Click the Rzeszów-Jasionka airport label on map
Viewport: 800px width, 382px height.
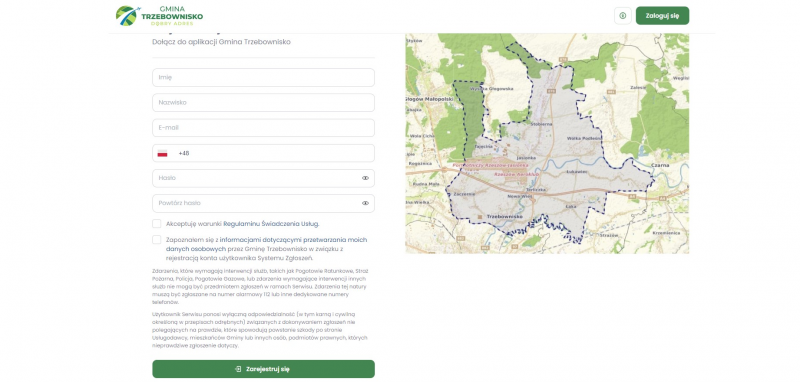tap(490, 166)
